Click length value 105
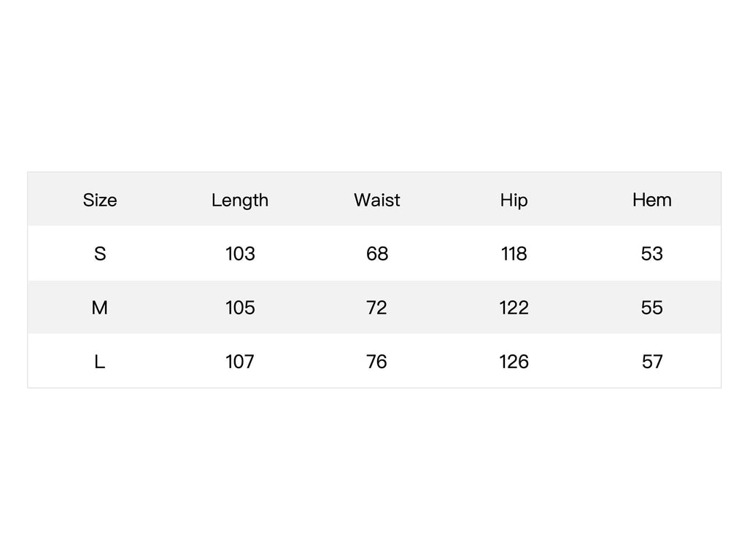Screen dimensions: 747x560 pyautogui.click(x=240, y=308)
